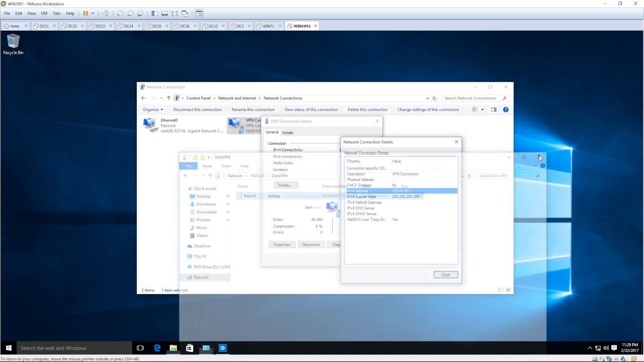Select the IPv4 Address row
The image size is (644, 362).
[x=401, y=191]
